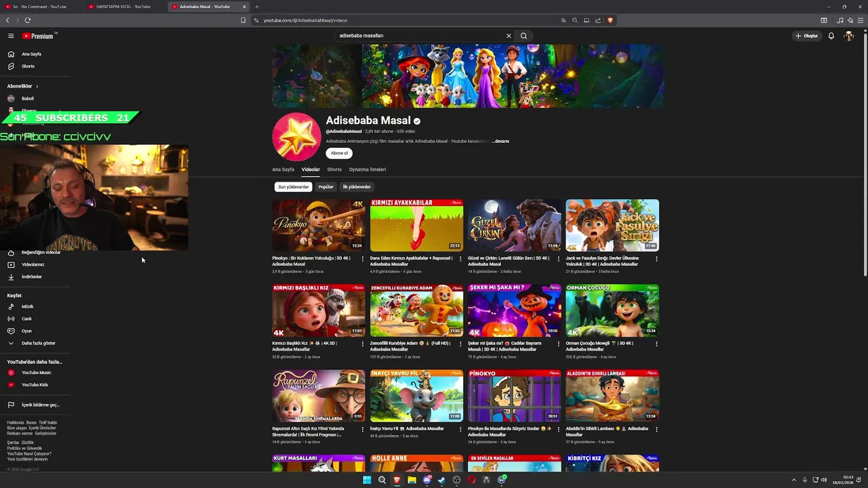The width and height of the screenshot is (868, 488).
Task: Open YouTube Music sidebar link
Action: tap(36, 373)
